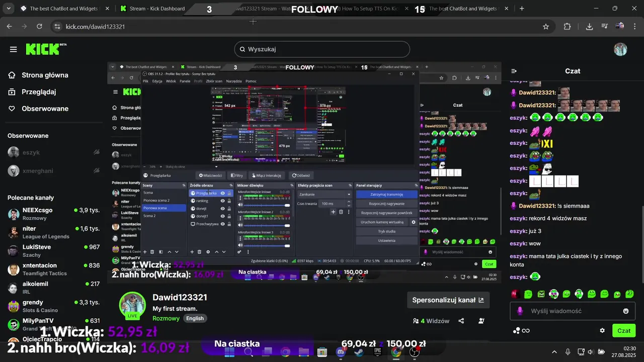644x362 pixels.
Task: Open the Kick hamburger sidebar menu
Action: point(14,49)
